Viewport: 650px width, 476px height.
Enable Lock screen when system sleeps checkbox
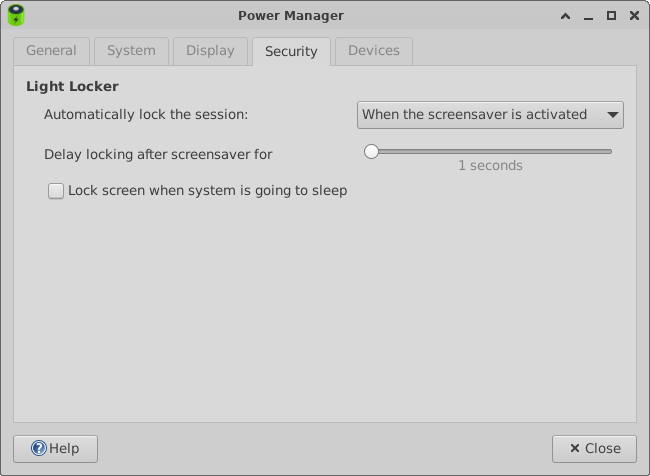coord(56,191)
